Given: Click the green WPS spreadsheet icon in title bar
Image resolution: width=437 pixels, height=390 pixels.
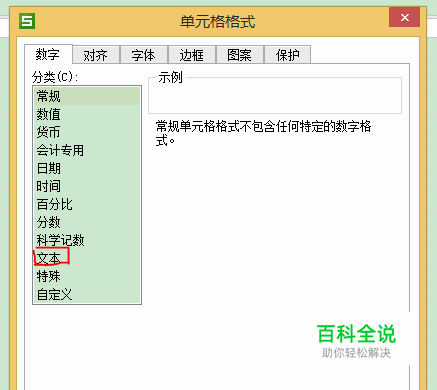Looking at the screenshot, I should (x=27, y=21).
